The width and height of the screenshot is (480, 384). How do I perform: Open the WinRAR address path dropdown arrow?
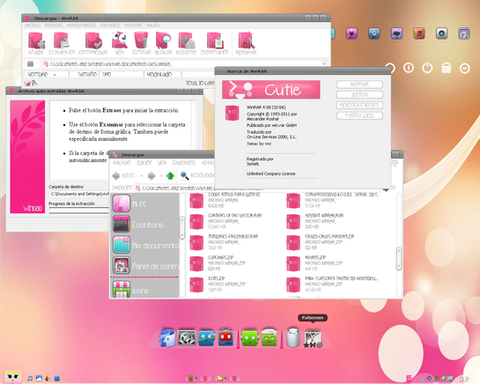(x=324, y=64)
